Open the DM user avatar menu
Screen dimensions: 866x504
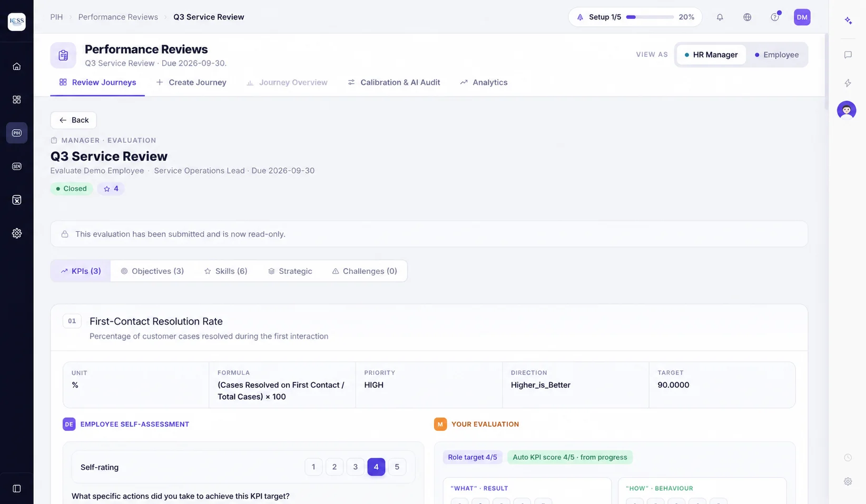click(x=802, y=17)
